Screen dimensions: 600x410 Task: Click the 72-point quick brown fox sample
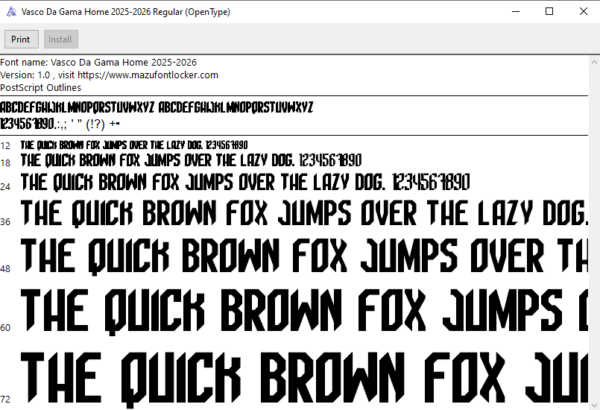[x=304, y=379]
